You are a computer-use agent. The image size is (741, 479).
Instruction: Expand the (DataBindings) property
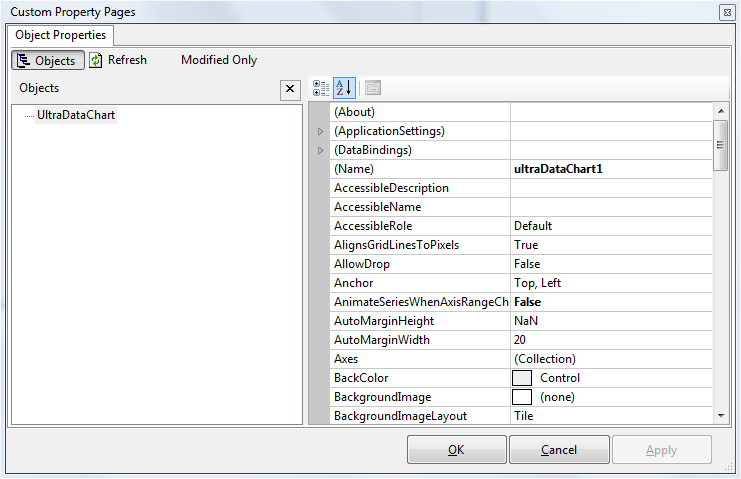click(x=320, y=150)
